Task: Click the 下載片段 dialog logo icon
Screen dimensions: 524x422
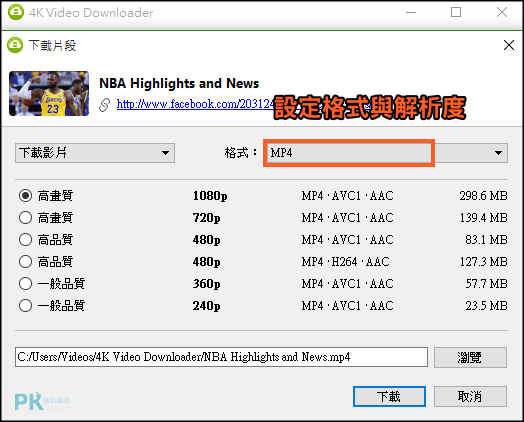Action: 15,45
